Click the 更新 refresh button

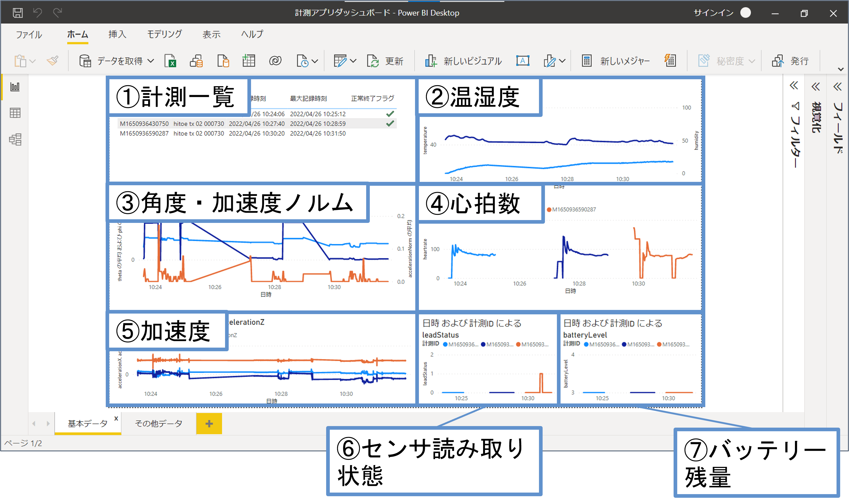pos(385,61)
